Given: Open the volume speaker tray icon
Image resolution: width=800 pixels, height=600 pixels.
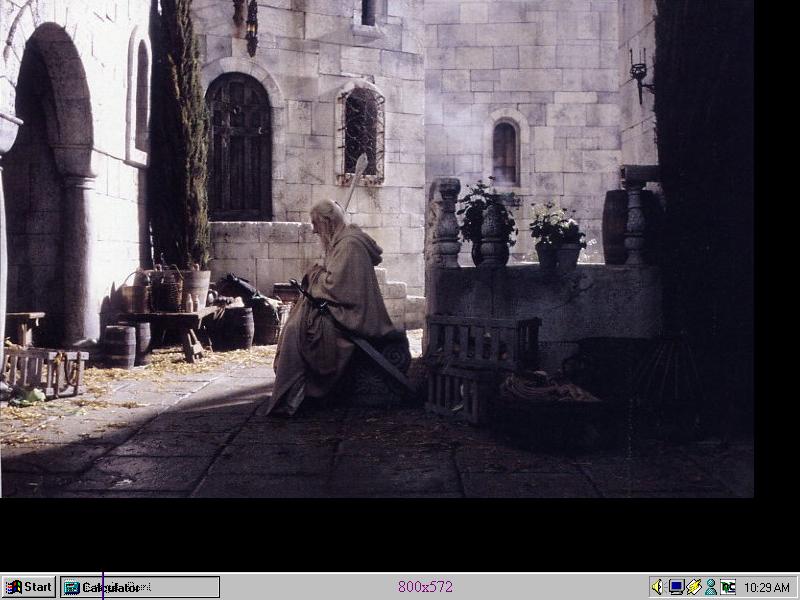Looking at the screenshot, I should 658,587.
